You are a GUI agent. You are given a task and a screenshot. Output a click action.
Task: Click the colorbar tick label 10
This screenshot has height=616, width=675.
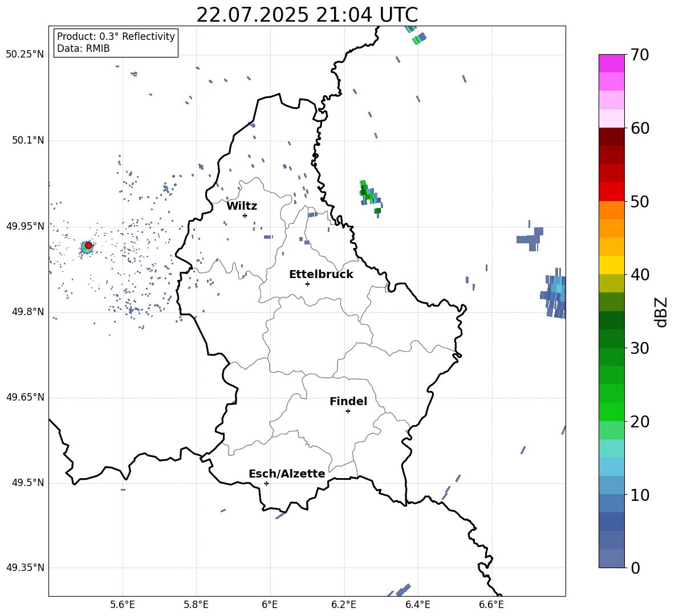640,495
